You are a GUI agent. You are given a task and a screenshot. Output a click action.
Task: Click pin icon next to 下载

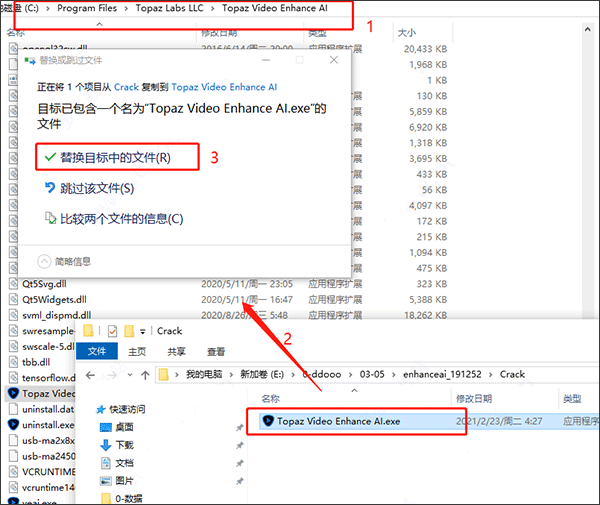[x=240, y=445]
